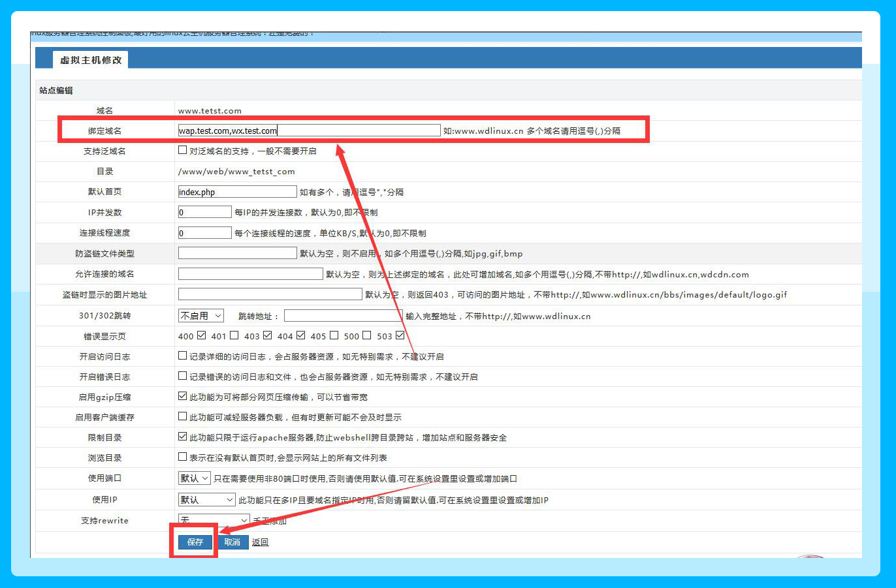Click the 跳转地址 input field
The width and height of the screenshot is (896, 588).
click(343, 316)
